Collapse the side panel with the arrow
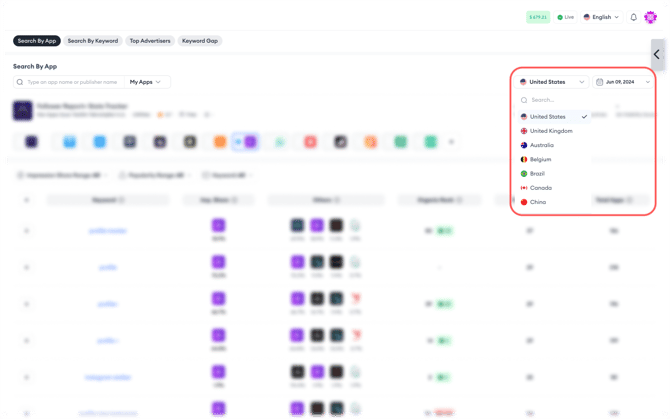 tap(657, 54)
